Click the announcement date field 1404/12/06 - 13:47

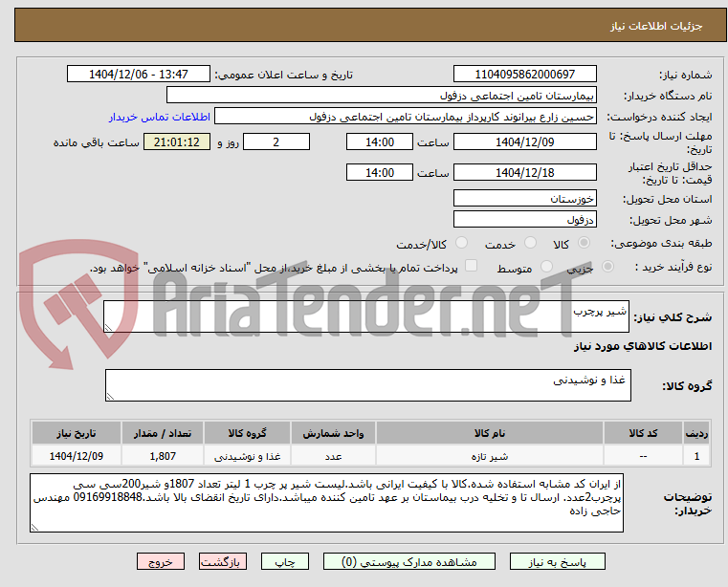coord(139,75)
